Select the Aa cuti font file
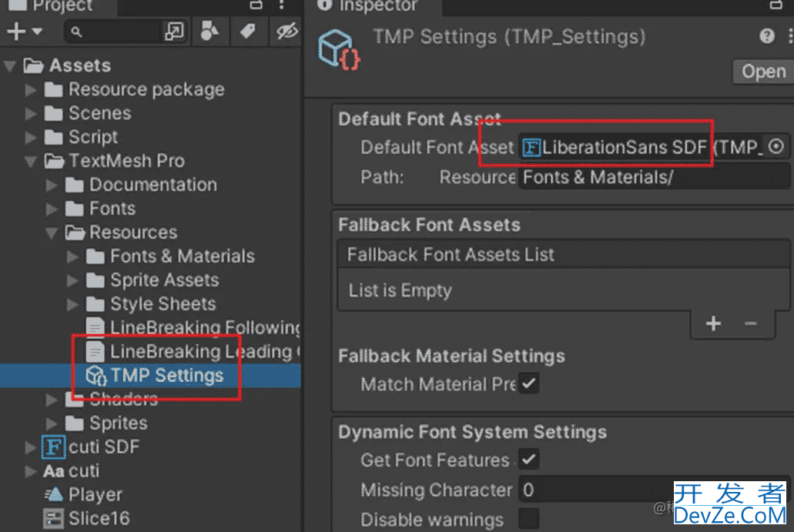Screen dimensions: 794x532 click(72, 471)
